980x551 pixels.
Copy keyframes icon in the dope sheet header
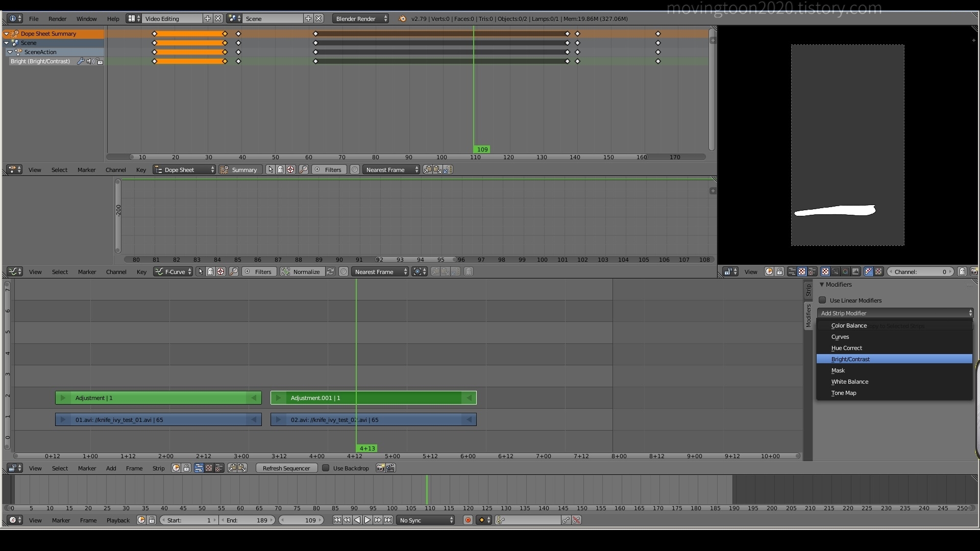[x=428, y=170]
